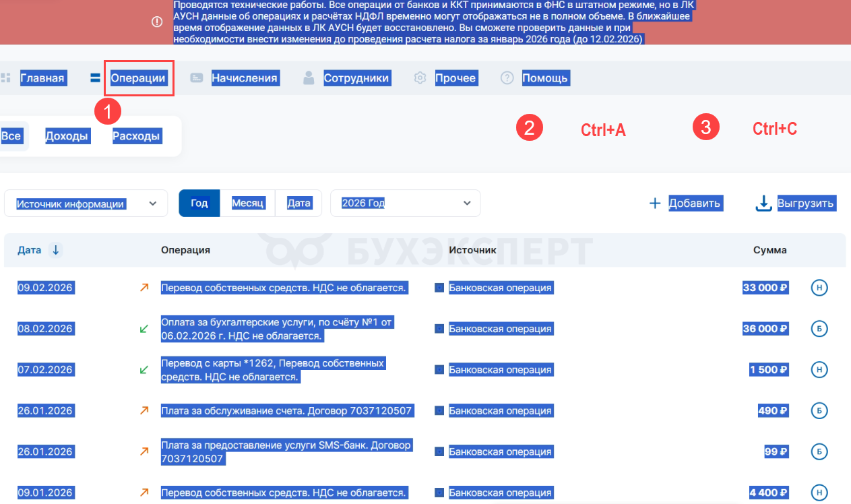The height and width of the screenshot is (504, 851).
Task: Sort by the Дата column header
Action: [x=30, y=250]
